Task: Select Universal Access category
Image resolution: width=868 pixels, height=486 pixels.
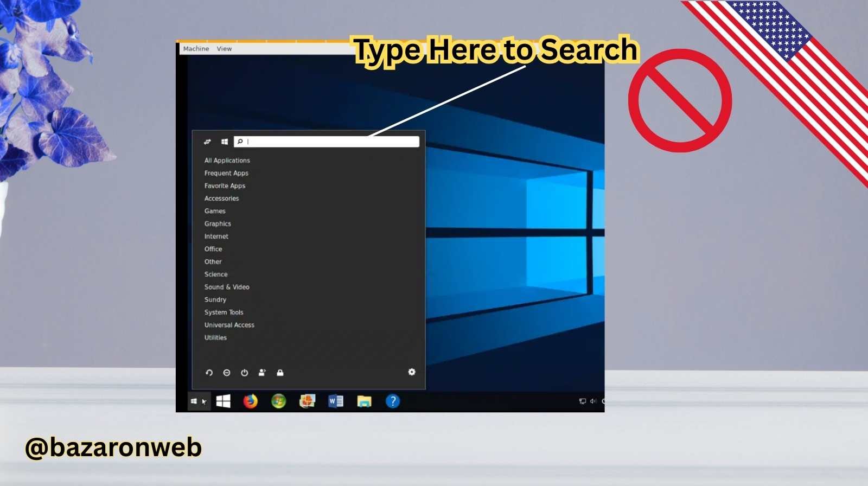Action: 229,325
